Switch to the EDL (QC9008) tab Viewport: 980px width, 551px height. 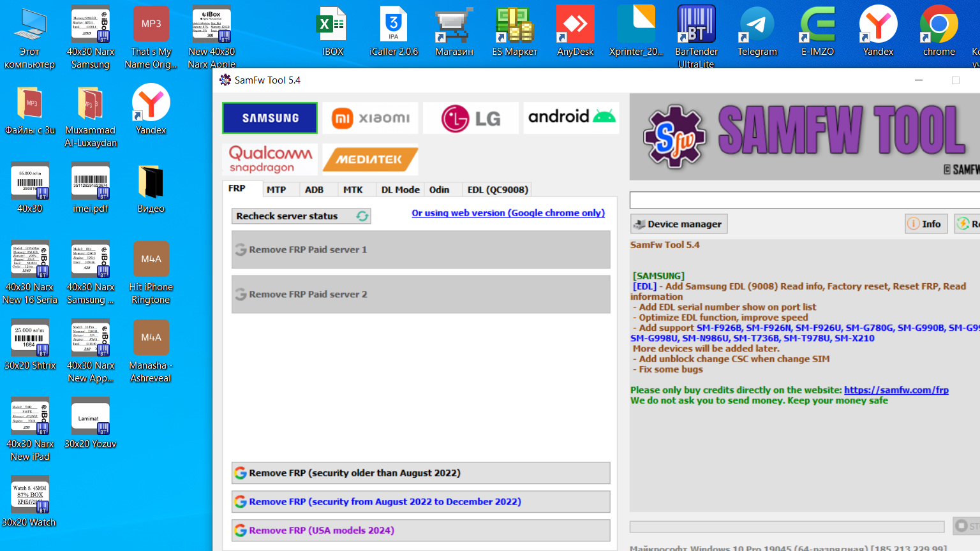(x=498, y=189)
